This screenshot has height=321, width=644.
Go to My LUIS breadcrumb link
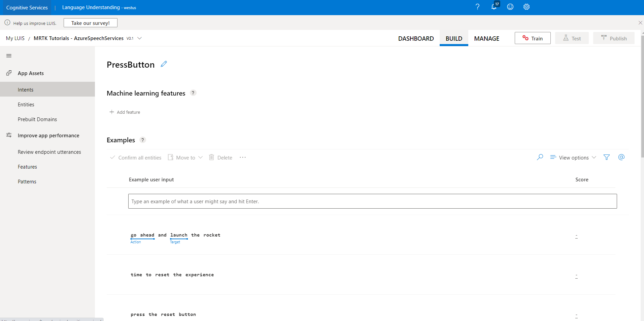click(15, 38)
